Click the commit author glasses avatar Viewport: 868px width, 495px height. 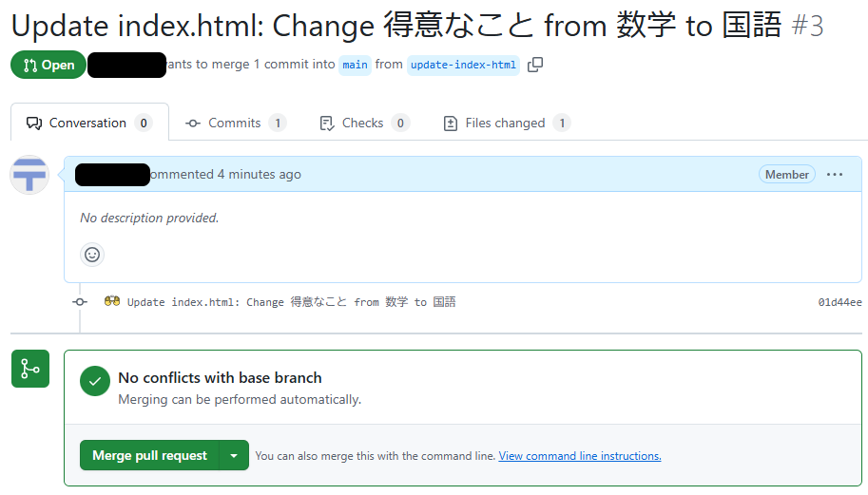[112, 301]
